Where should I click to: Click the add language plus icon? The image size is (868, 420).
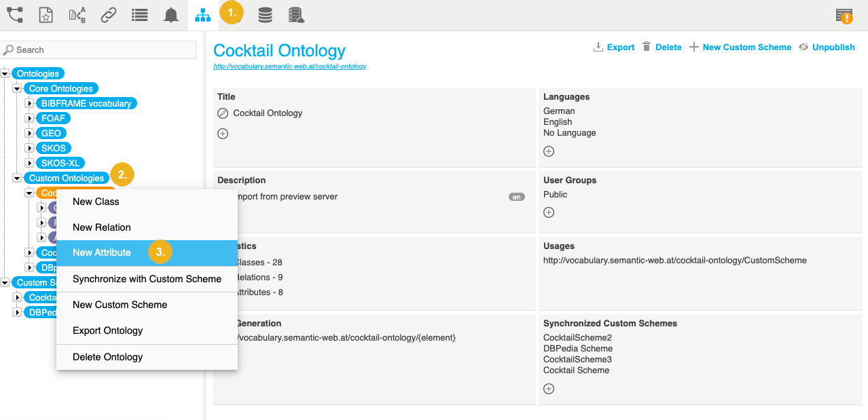(549, 151)
